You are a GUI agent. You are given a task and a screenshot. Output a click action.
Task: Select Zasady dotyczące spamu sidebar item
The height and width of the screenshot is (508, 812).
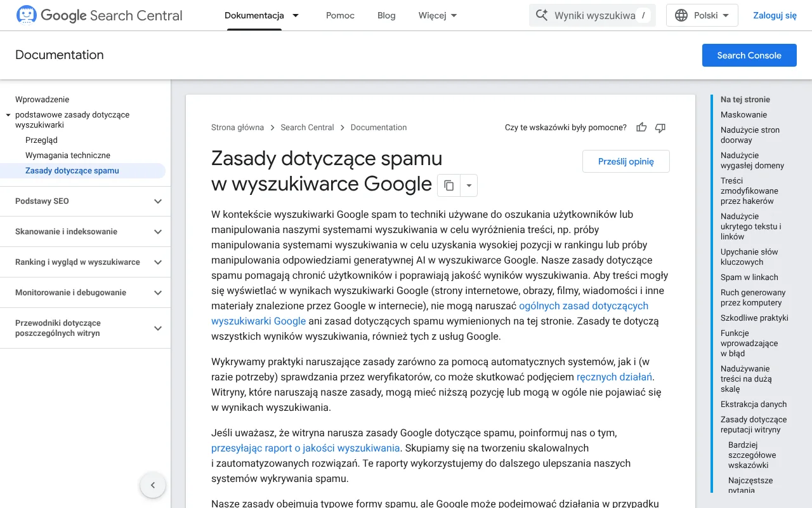tap(72, 171)
